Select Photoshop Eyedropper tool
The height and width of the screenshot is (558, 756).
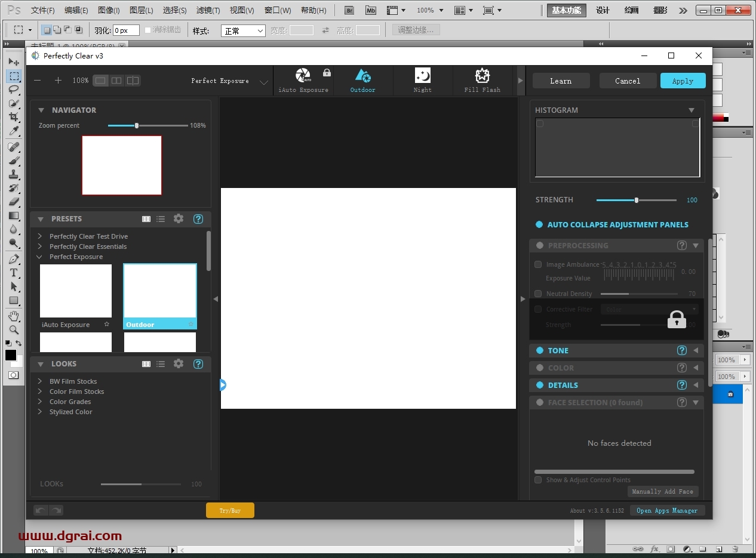click(x=14, y=131)
